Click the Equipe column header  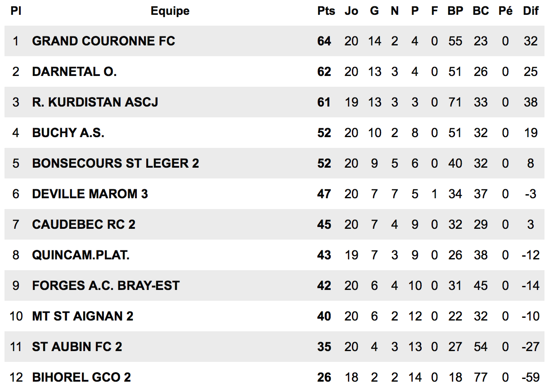coord(170,11)
